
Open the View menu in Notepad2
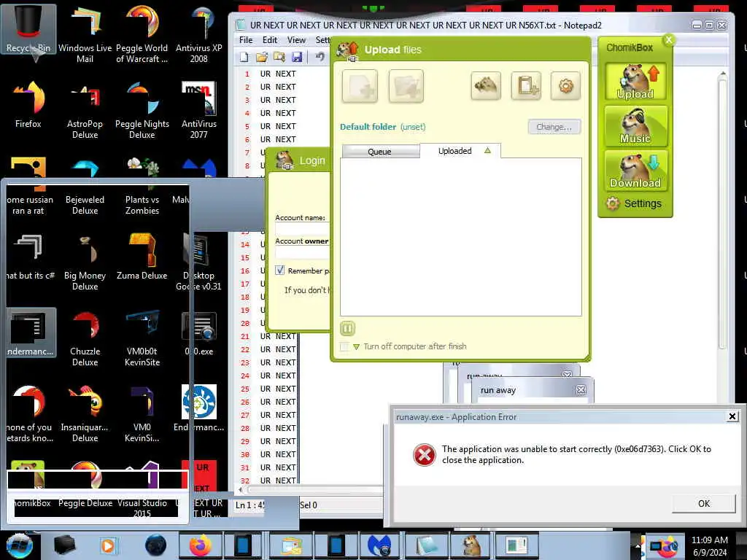pyautogui.click(x=296, y=40)
